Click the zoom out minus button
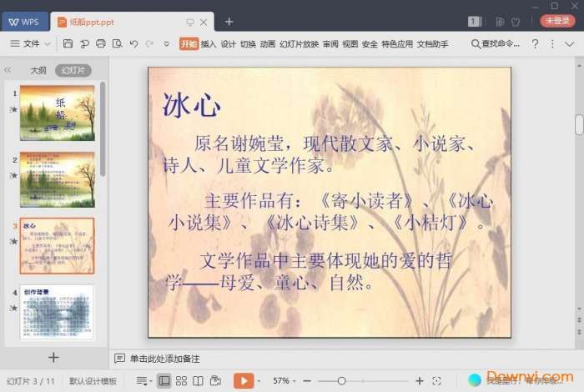 click(x=307, y=381)
